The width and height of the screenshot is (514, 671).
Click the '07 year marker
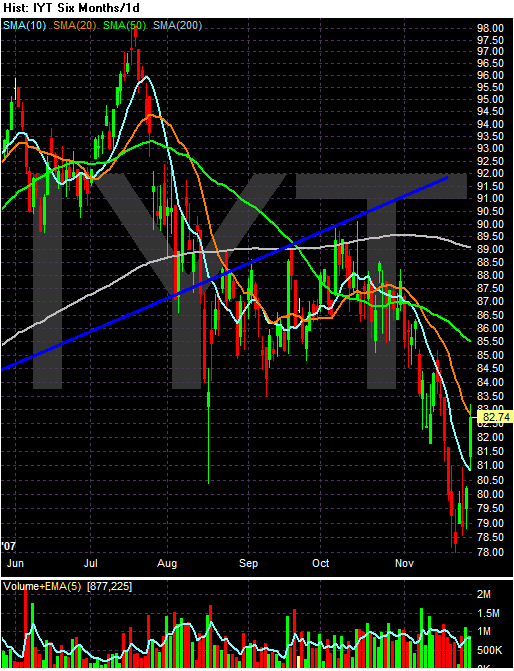pos(9,546)
